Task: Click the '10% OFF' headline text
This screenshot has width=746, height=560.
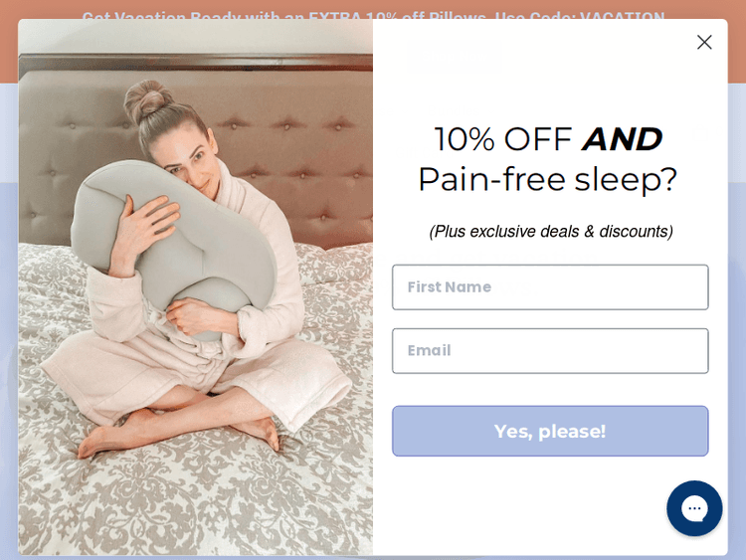Action: 503,139
